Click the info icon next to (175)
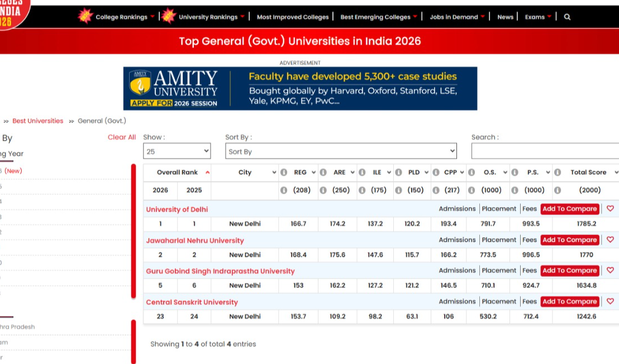The width and height of the screenshot is (619, 364). click(362, 190)
